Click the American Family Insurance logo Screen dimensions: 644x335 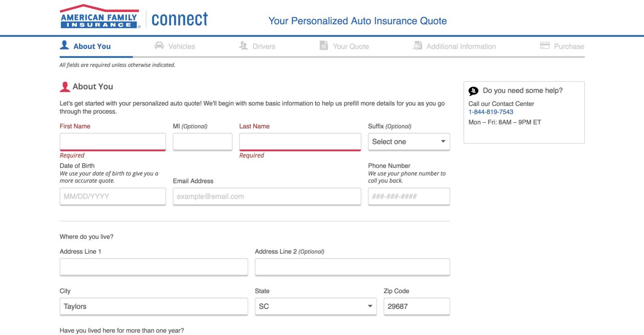coord(100,17)
